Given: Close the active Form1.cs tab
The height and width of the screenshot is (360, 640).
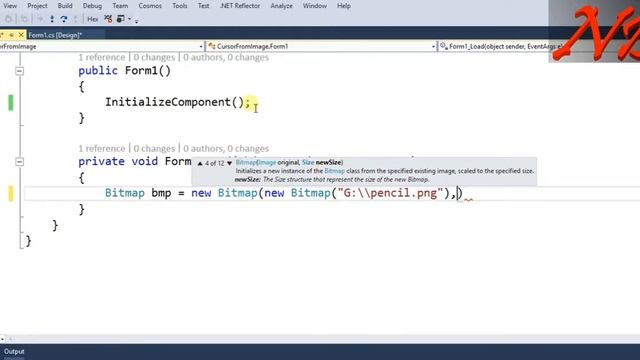Looking at the screenshot, I should click(21, 35).
